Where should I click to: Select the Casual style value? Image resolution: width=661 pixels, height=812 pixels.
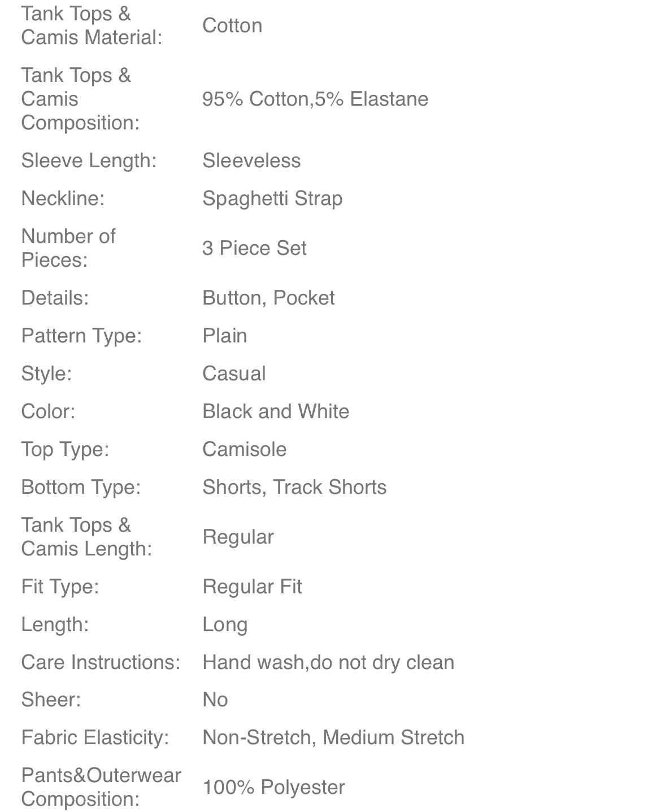point(234,374)
